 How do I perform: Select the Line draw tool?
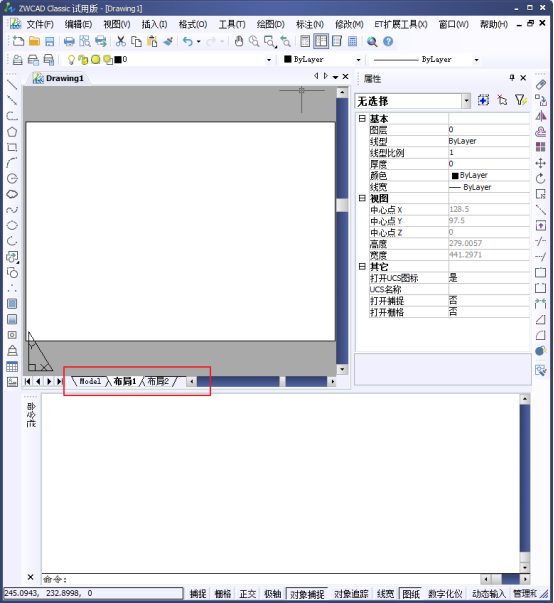pyautogui.click(x=12, y=85)
